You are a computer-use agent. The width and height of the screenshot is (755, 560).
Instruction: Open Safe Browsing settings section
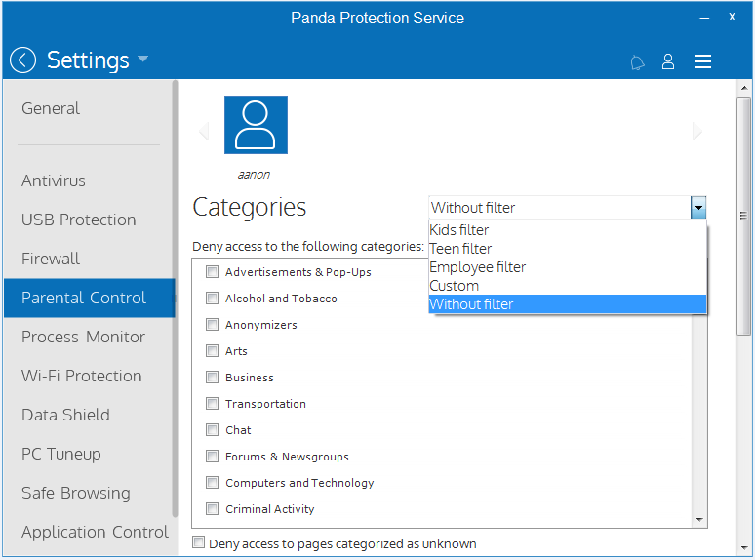(75, 493)
